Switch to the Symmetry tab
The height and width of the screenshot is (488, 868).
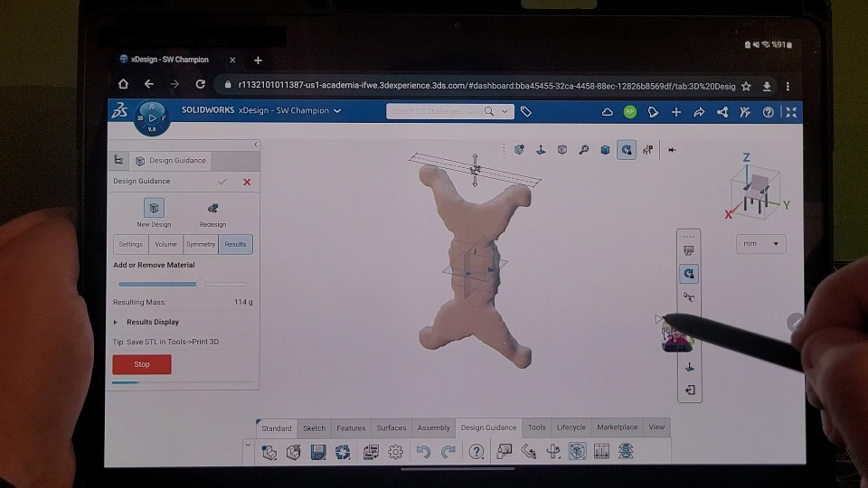201,244
